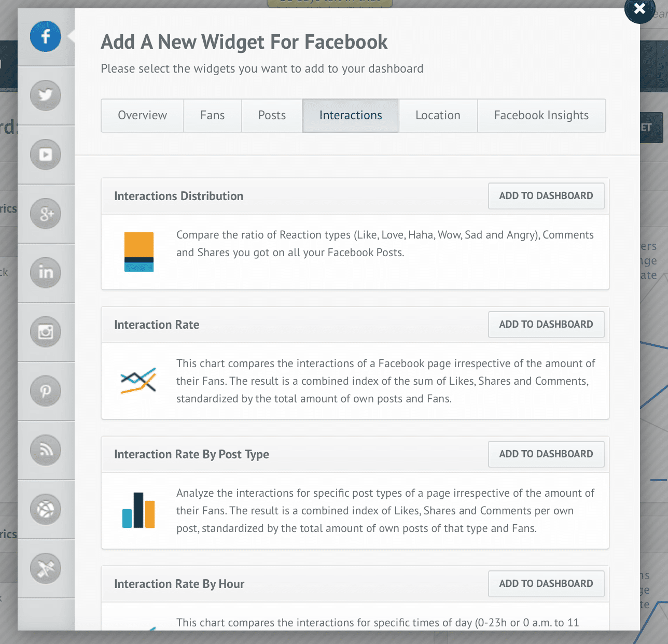Select the Facebook network icon

pyautogui.click(x=46, y=36)
